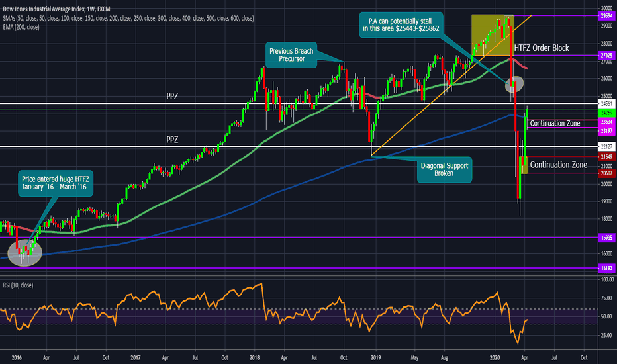Select the 15193 purple price label
The width and height of the screenshot is (617, 364).
pos(606,269)
